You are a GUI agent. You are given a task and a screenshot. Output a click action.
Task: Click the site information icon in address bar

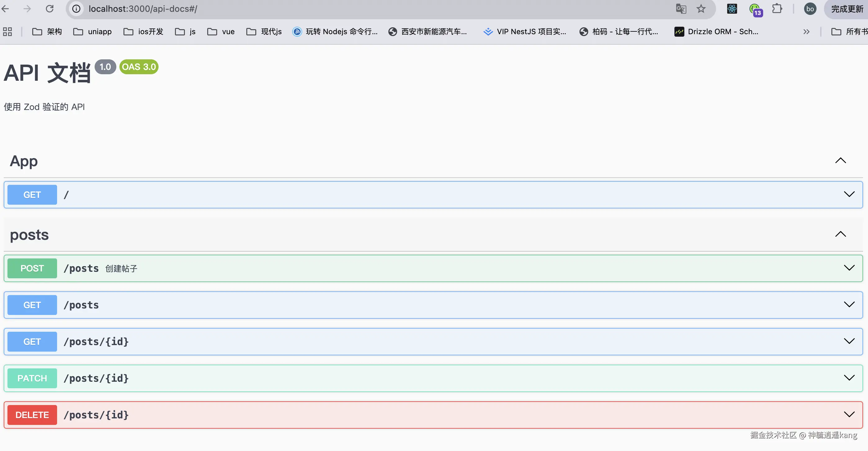[x=77, y=9]
